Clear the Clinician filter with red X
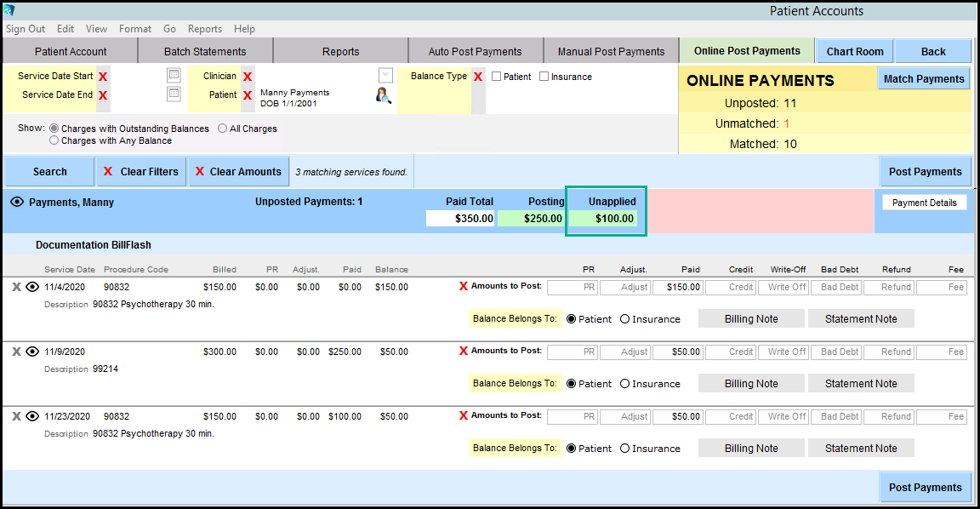The height and width of the screenshot is (509, 980). coord(248,77)
